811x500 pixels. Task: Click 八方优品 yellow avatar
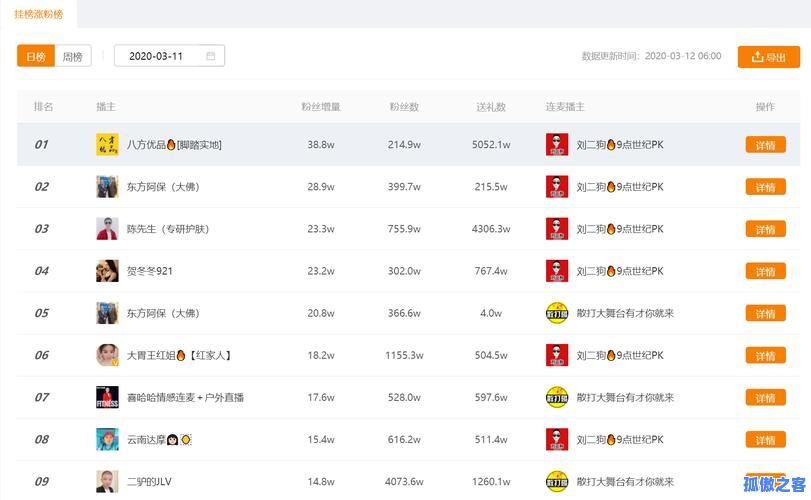point(107,144)
